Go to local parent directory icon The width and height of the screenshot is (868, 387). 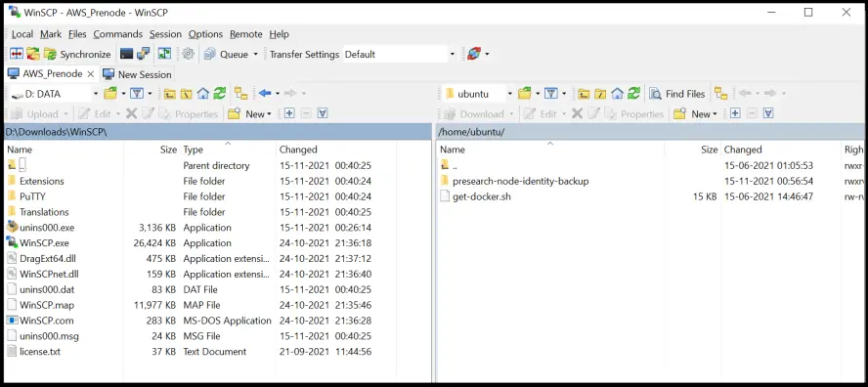[x=169, y=94]
